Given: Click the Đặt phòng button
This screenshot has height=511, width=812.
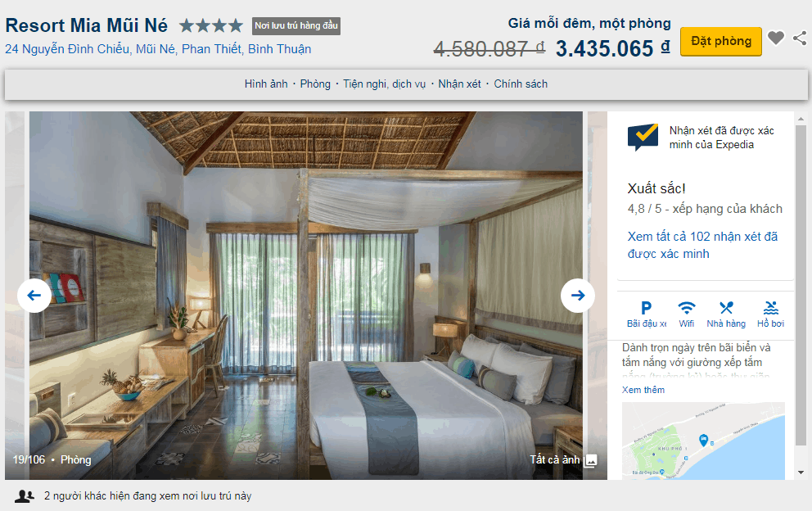Looking at the screenshot, I should click(x=721, y=42).
